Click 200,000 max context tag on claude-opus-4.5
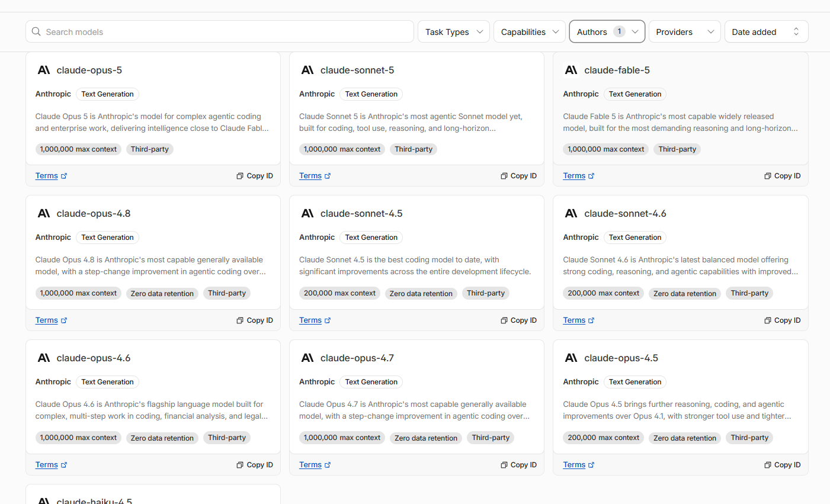The image size is (830, 504). tap(603, 438)
